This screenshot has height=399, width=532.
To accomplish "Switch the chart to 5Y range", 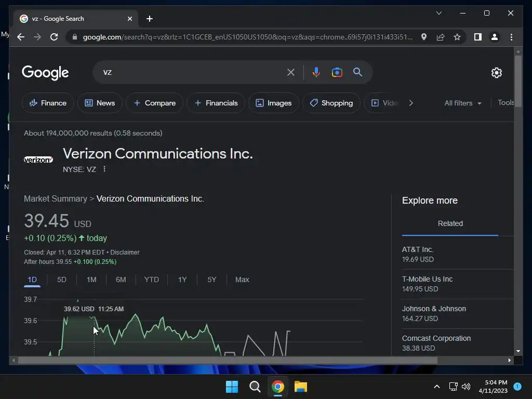I will [x=212, y=280].
